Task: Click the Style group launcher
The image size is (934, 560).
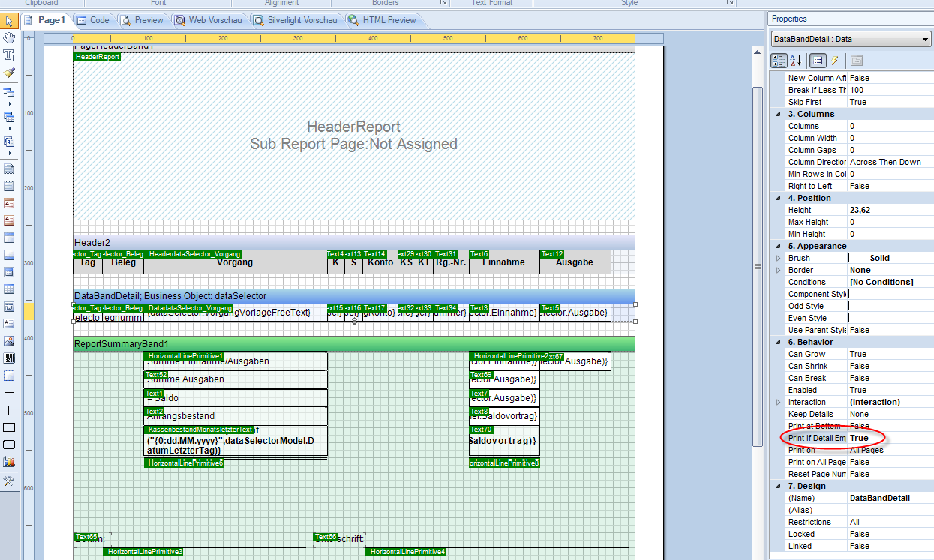Action: click(728, 3)
